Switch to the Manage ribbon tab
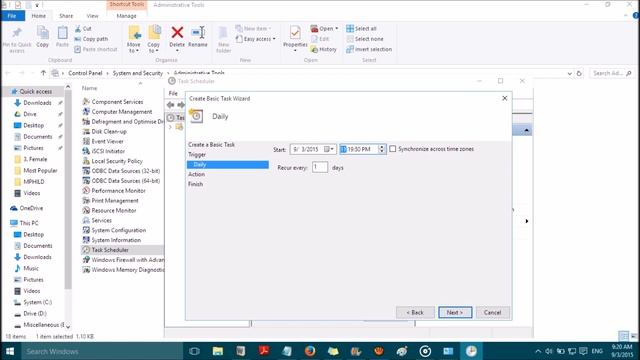 click(127, 16)
